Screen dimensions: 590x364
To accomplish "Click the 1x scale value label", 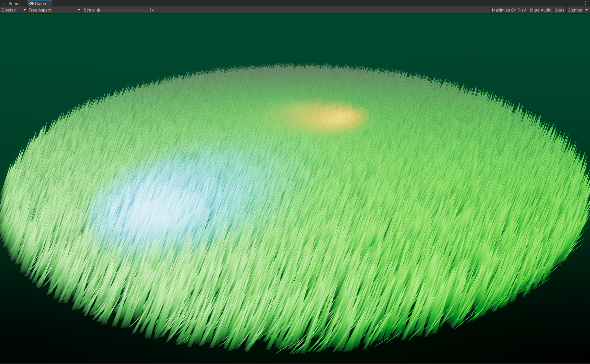I will (x=152, y=10).
